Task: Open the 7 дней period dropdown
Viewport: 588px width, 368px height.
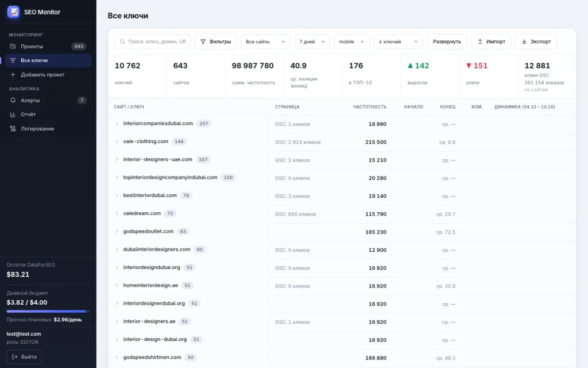Action: click(x=312, y=41)
